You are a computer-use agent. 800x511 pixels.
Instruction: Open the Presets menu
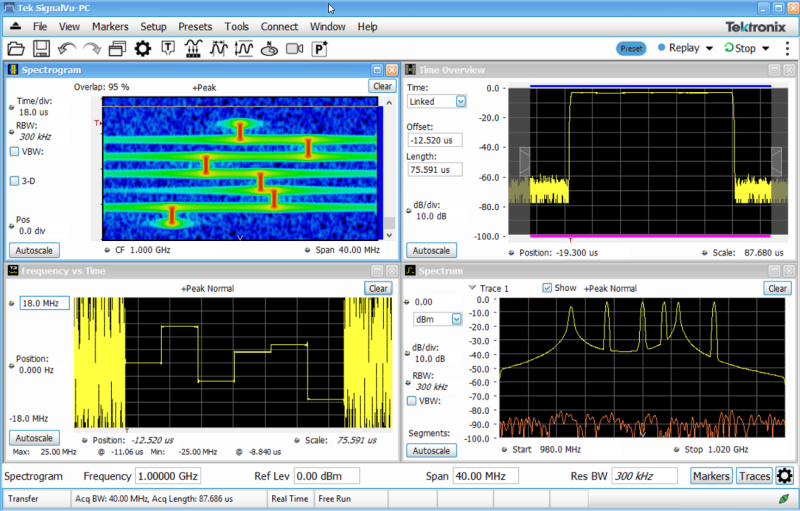[194, 26]
